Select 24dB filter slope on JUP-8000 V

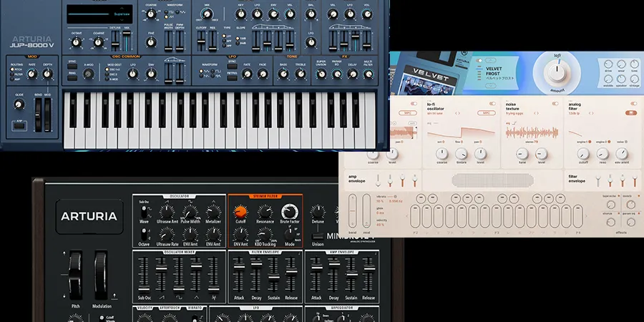click(238, 43)
